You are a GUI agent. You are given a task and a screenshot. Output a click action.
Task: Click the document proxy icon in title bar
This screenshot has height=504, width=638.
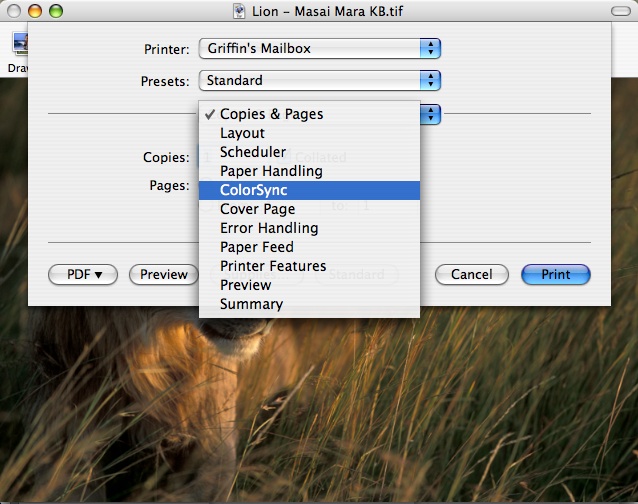coord(240,10)
